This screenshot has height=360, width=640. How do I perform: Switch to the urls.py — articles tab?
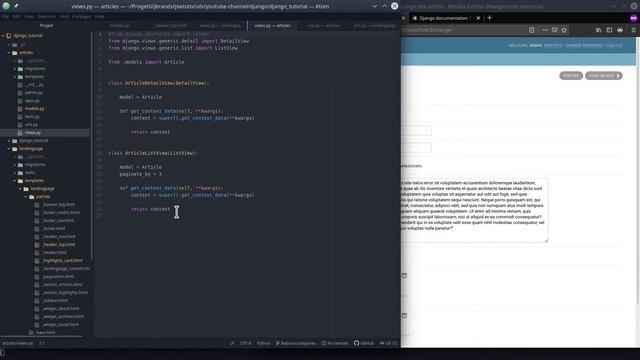tap(323, 25)
